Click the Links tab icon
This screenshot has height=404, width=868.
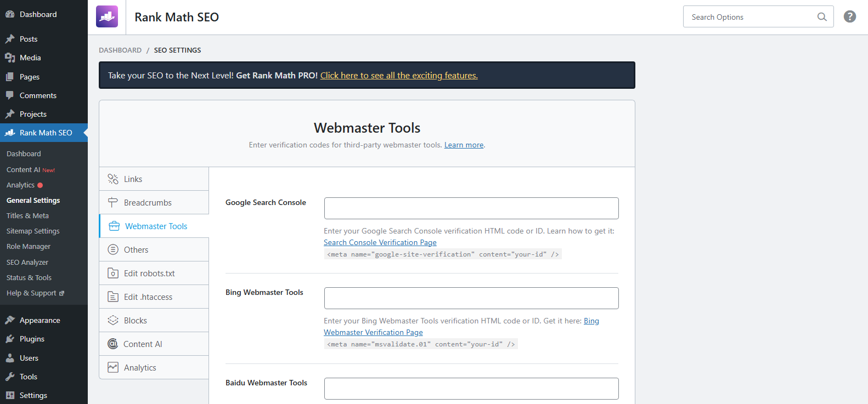(x=113, y=179)
